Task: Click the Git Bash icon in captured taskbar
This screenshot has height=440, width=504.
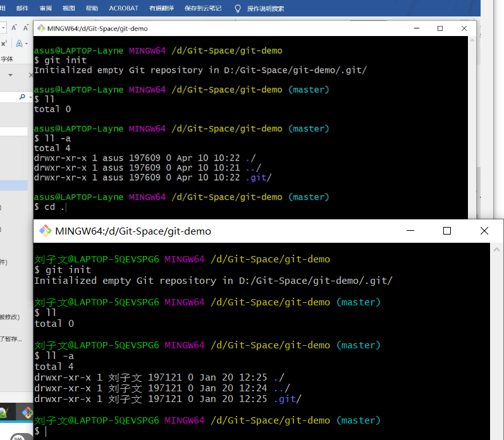Action: pyautogui.click(x=28, y=412)
